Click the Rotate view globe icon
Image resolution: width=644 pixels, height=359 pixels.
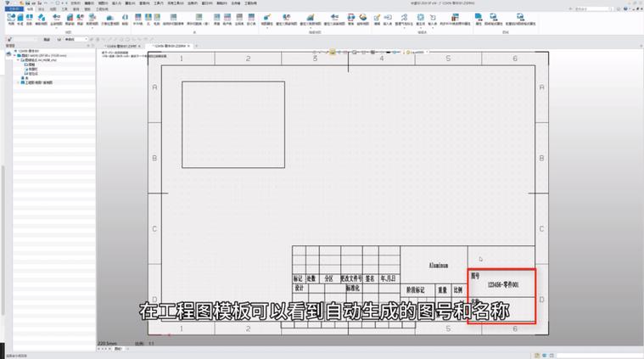point(362,18)
